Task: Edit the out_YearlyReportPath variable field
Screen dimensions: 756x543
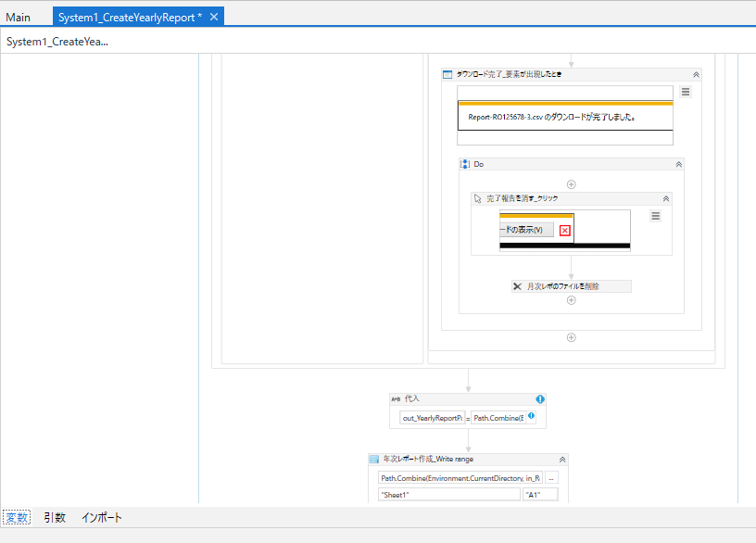Action: coord(432,418)
